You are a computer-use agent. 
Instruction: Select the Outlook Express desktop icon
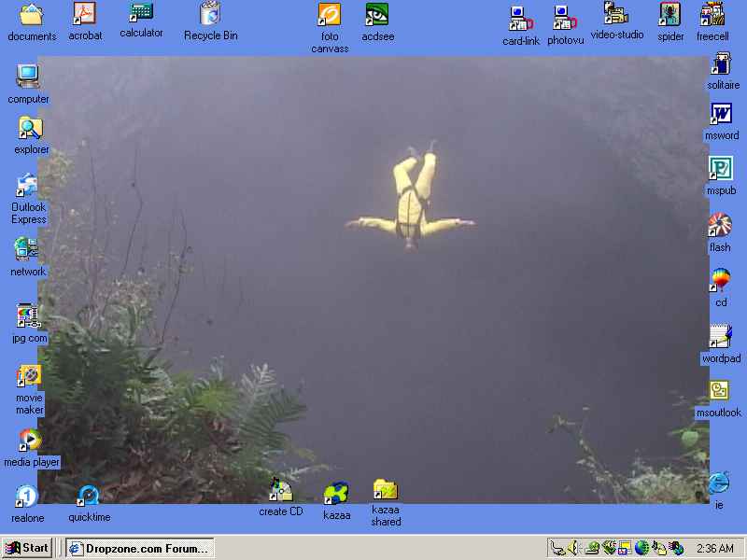(x=28, y=186)
